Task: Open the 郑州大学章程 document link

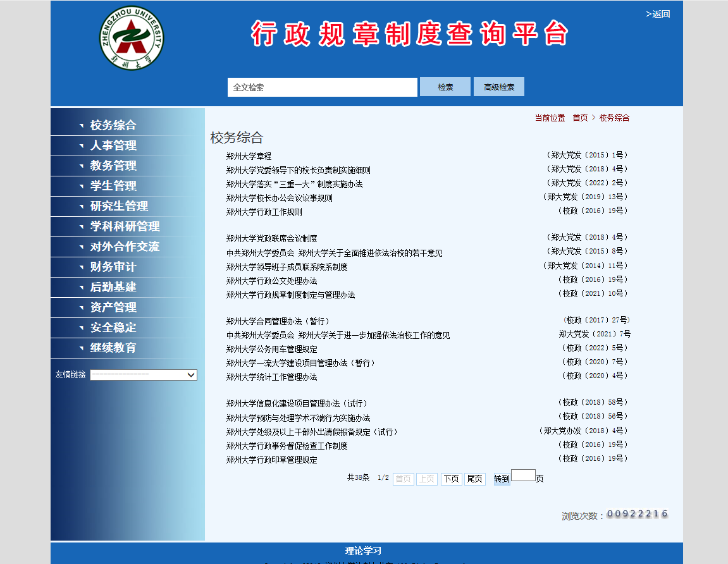Action: 249,156
